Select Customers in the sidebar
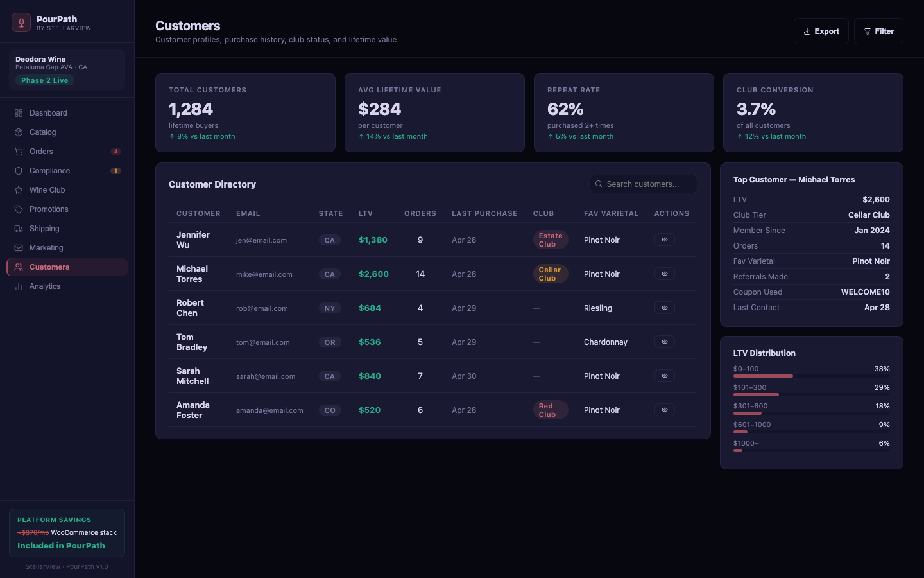The height and width of the screenshot is (578, 924). (x=49, y=267)
